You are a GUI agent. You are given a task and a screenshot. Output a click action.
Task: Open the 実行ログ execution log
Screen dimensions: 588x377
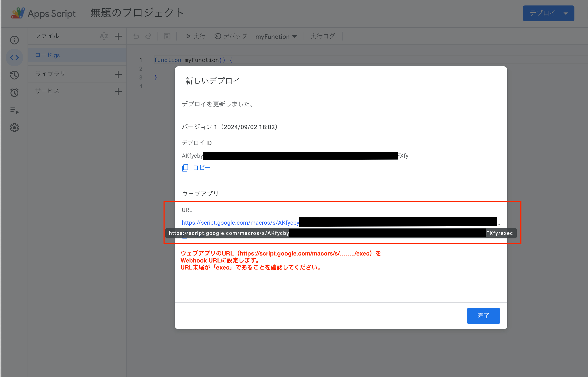(323, 36)
